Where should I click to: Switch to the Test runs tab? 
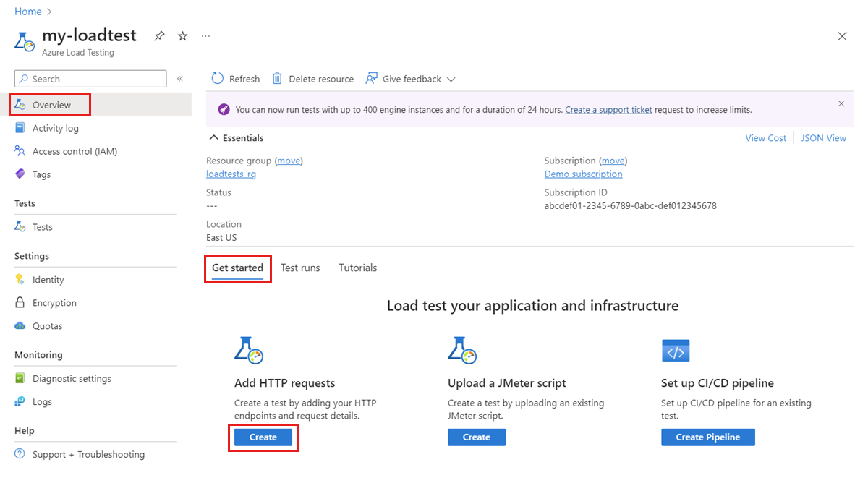(300, 268)
